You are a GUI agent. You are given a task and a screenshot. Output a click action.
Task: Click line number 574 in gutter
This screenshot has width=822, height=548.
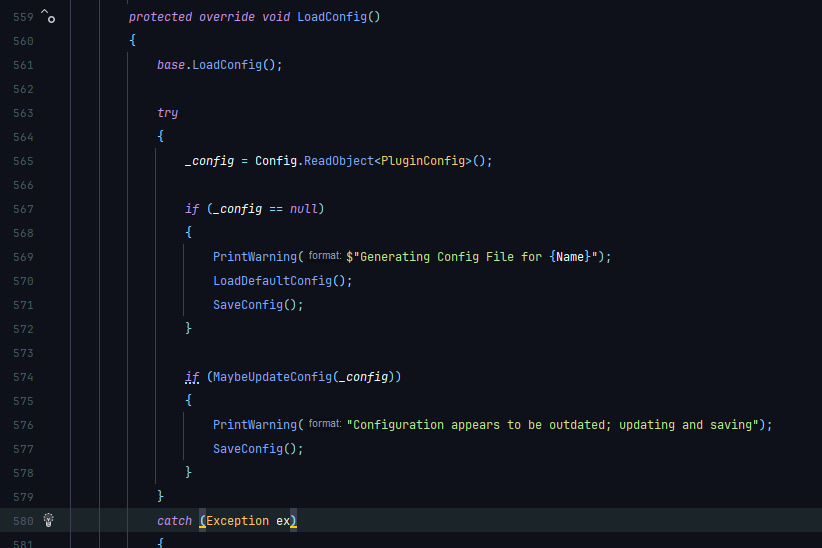[x=23, y=377]
